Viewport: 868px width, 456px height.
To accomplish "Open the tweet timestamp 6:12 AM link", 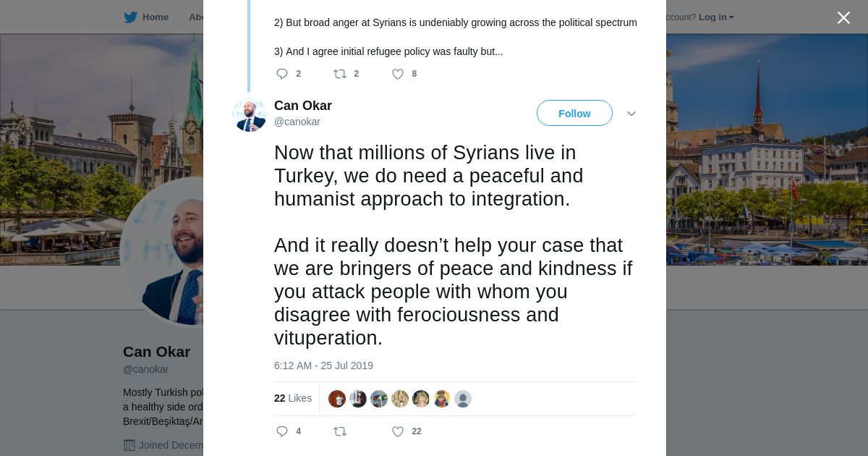I will pos(323,366).
